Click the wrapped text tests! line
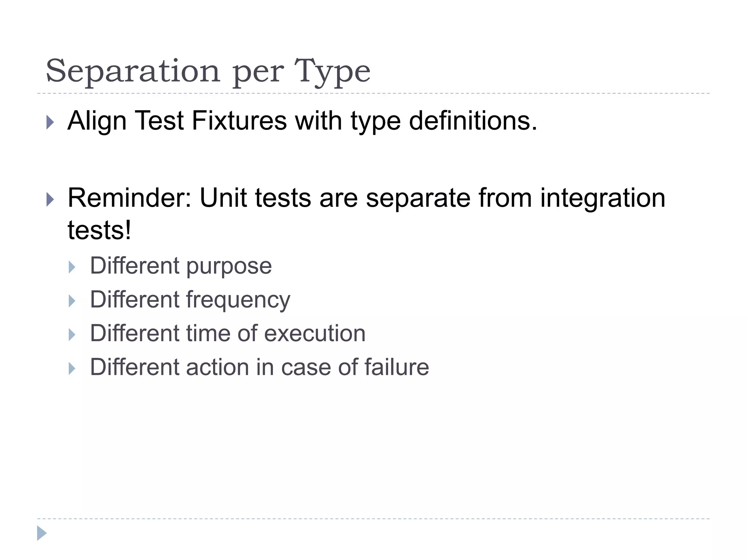 (x=99, y=230)
